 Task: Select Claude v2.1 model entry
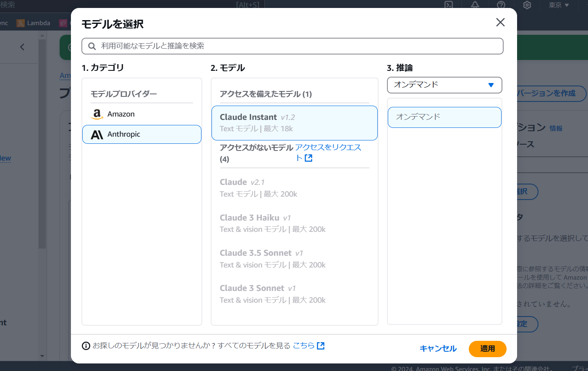point(295,188)
